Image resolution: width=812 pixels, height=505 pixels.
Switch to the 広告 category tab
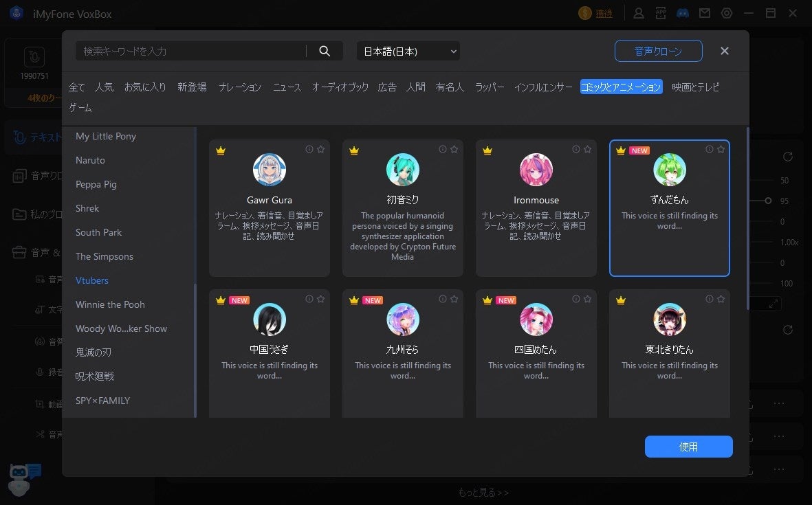387,87
